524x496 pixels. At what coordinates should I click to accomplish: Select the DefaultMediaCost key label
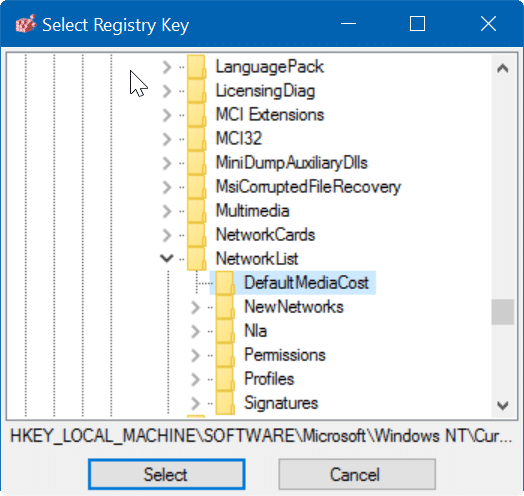306,283
